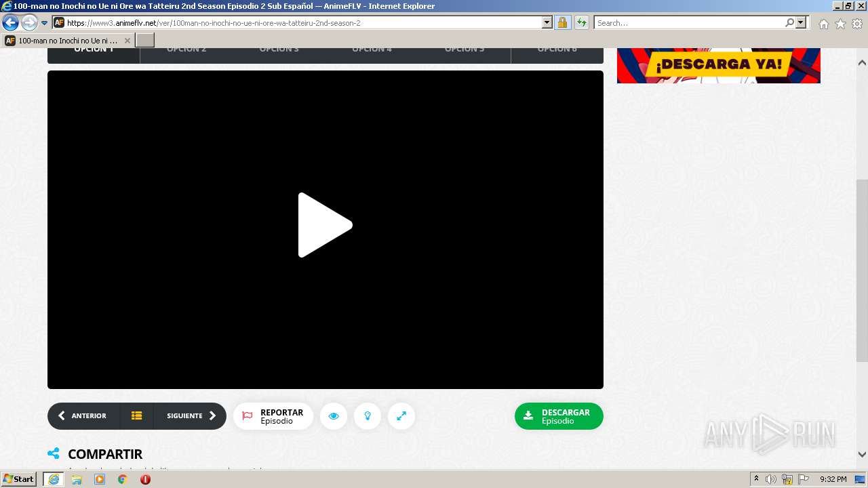Open the Tools gear icon

pyautogui.click(x=857, y=24)
